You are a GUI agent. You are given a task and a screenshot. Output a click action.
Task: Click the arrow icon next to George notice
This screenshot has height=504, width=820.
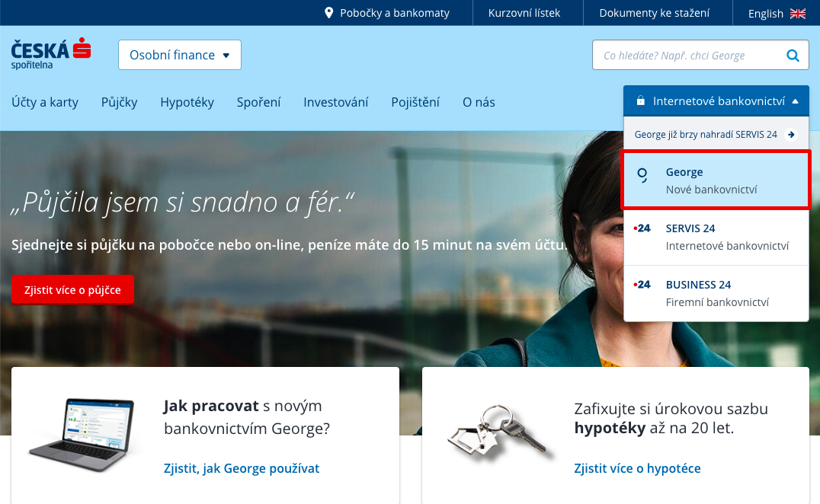pos(791,135)
